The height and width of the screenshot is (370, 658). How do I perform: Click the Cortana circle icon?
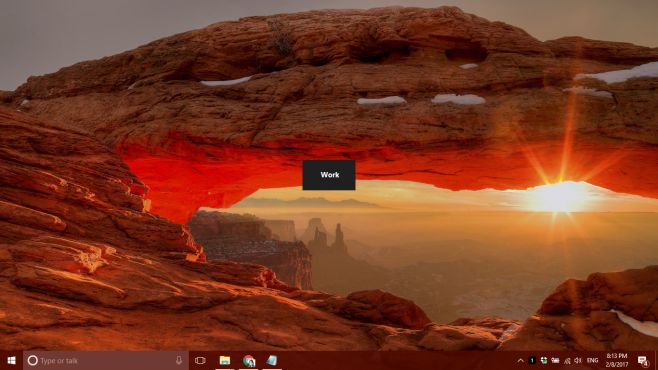point(32,360)
